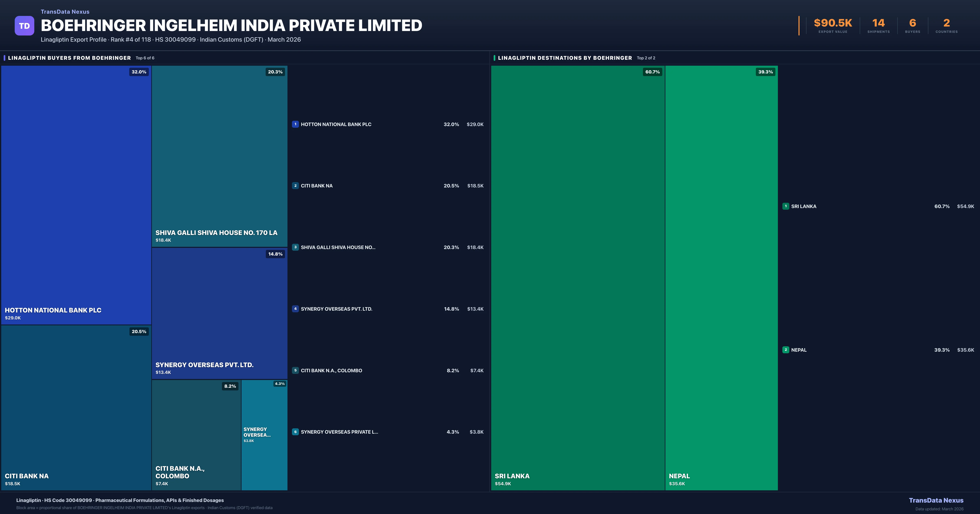The width and height of the screenshot is (980, 514).
Task: Click rank badge 2 beside Nepal legend
Action: 786,350
